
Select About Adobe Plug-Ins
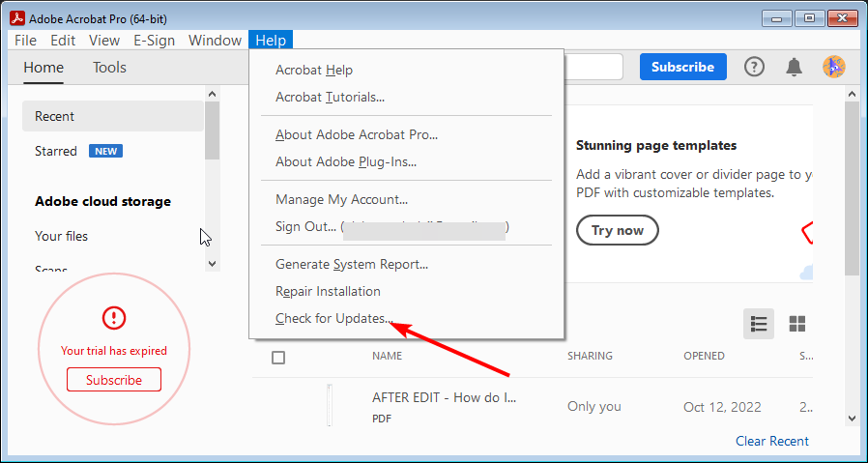[406, 161]
